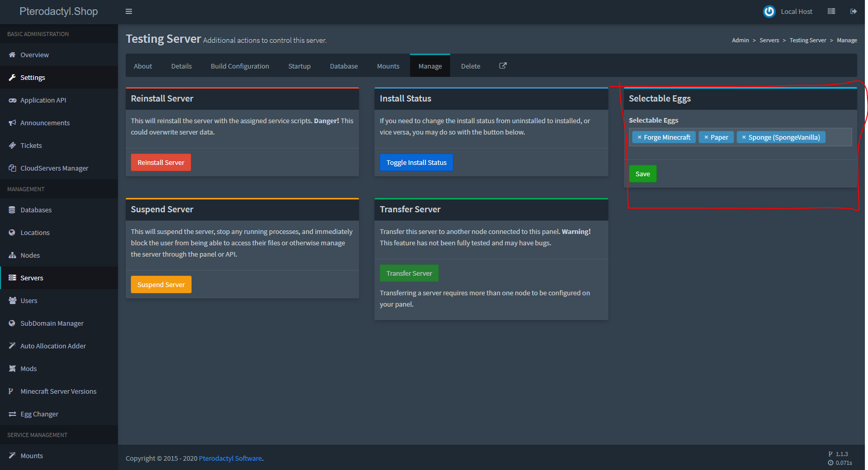Save the selectable eggs

pyautogui.click(x=642, y=174)
